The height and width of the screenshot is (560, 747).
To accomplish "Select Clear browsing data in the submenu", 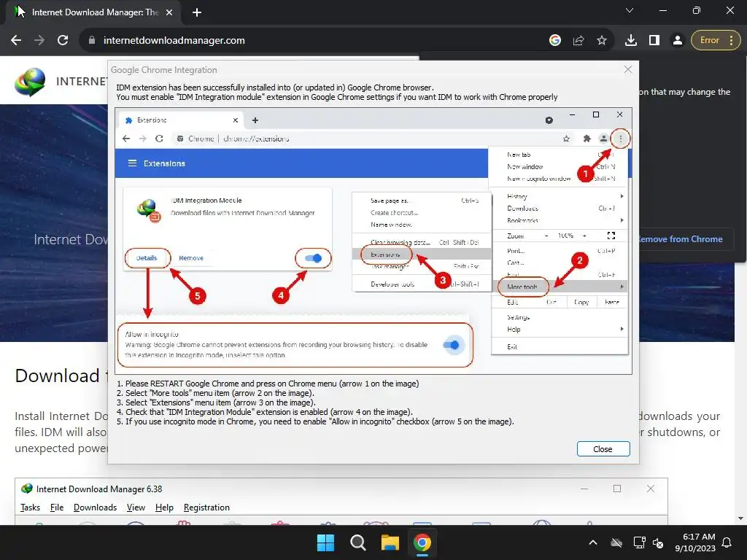I will [400, 242].
